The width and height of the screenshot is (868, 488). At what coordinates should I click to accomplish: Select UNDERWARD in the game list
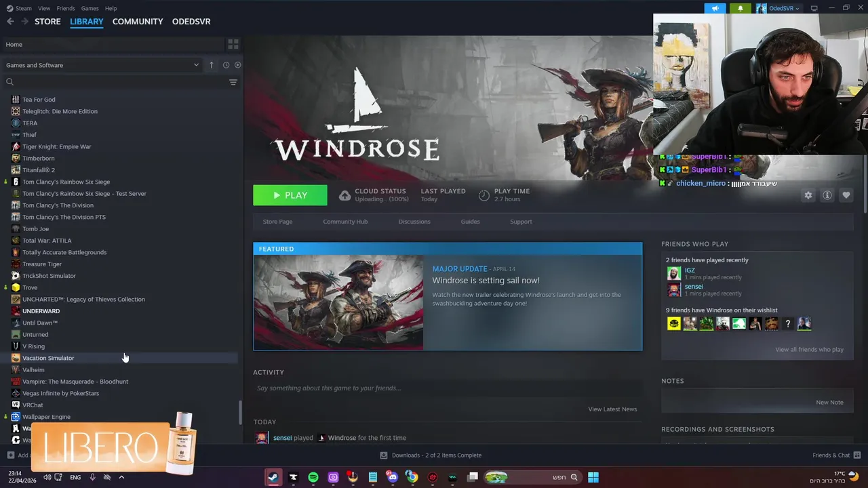(x=41, y=311)
